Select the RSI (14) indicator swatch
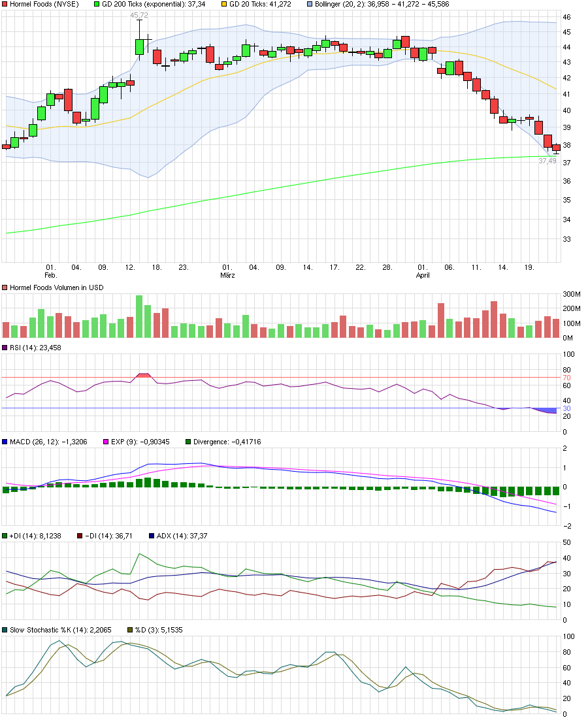The image size is (588, 720). click(x=5, y=348)
